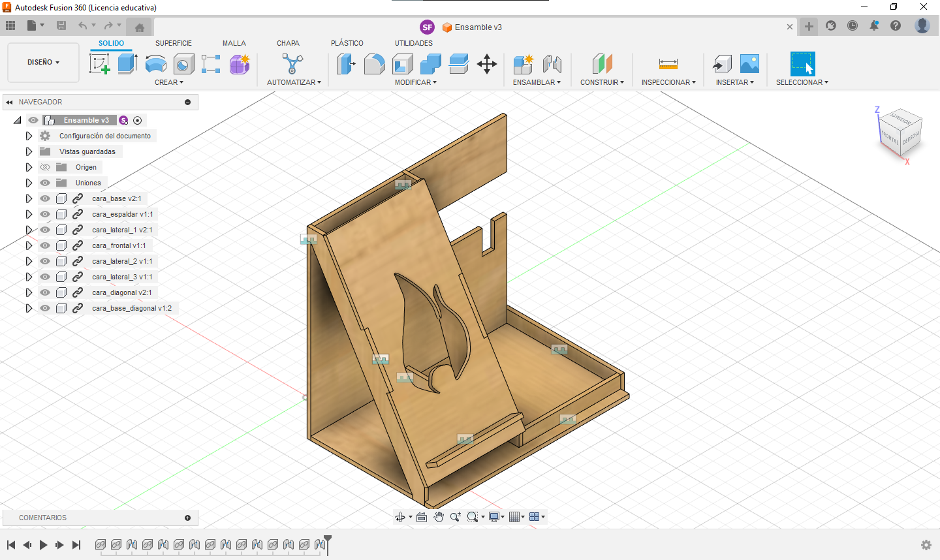
Task: Activate the Move/Copy arrows tool
Action: (487, 64)
